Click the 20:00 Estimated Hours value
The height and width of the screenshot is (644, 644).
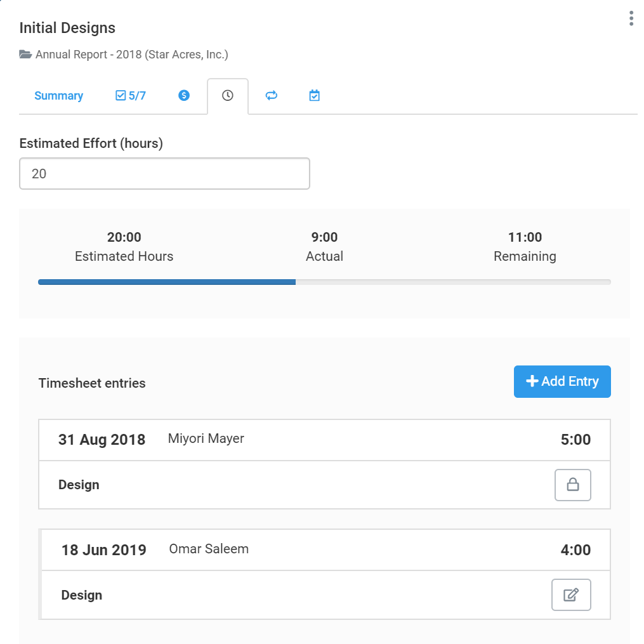point(124,237)
